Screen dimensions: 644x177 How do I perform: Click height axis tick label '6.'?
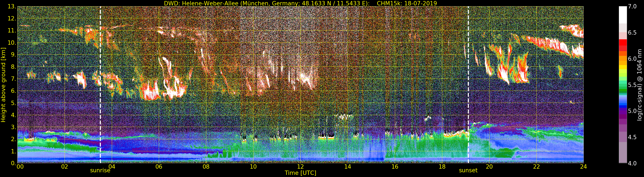click(x=13, y=91)
